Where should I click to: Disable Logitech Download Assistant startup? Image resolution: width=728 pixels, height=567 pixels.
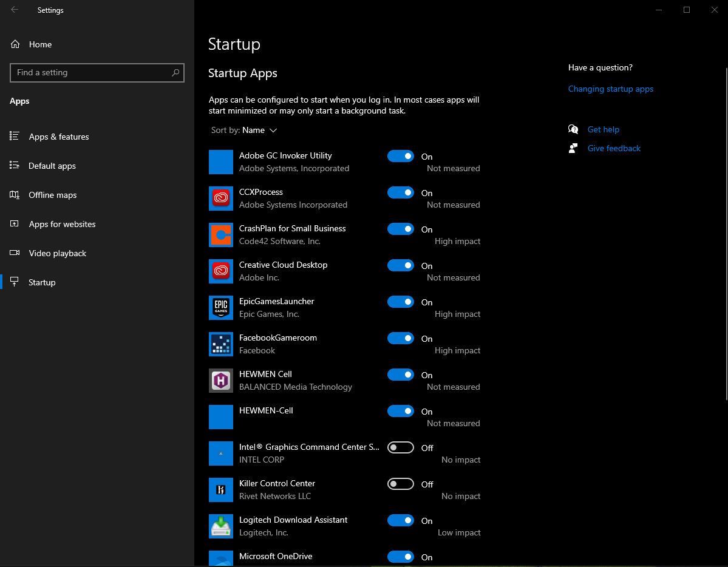[400, 521]
